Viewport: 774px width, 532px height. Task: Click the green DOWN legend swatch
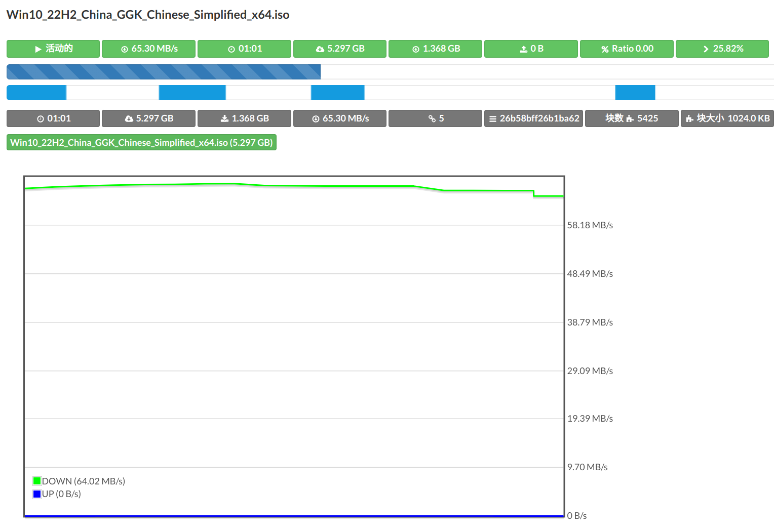point(37,481)
